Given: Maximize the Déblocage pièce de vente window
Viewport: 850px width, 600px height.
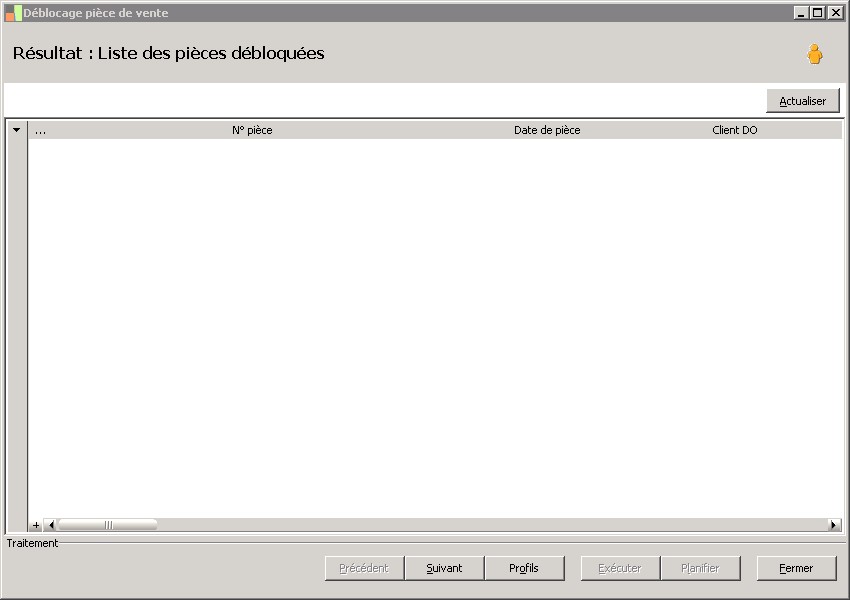Looking at the screenshot, I should 818,12.
